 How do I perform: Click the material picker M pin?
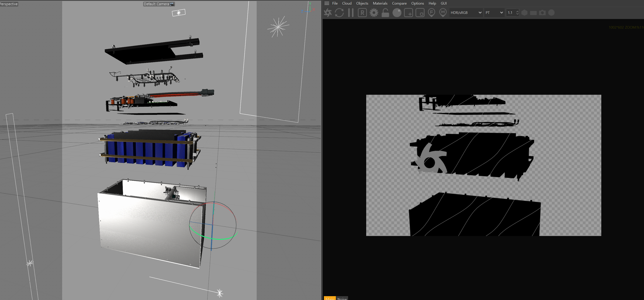[x=443, y=13]
